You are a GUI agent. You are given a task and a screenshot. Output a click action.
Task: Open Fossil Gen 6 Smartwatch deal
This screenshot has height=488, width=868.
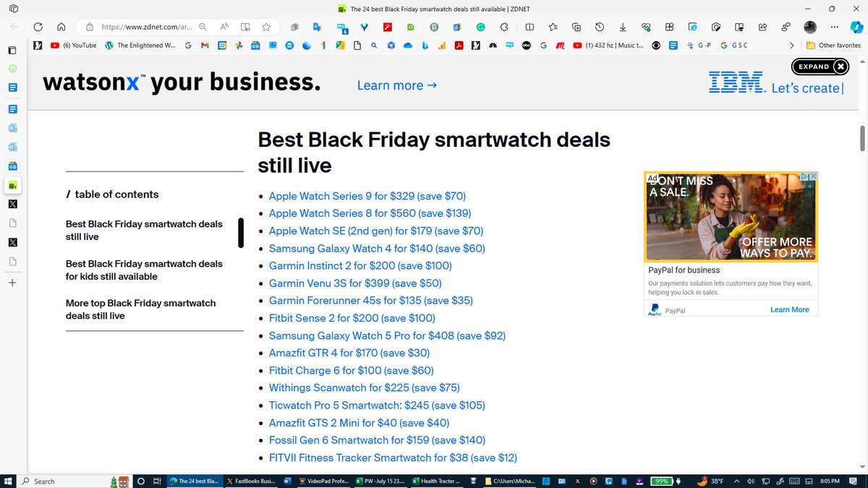click(x=377, y=440)
